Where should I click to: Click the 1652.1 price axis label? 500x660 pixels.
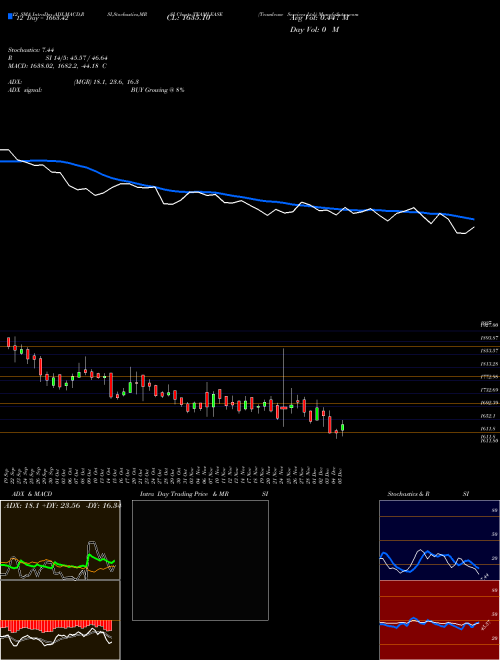[489, 416]
